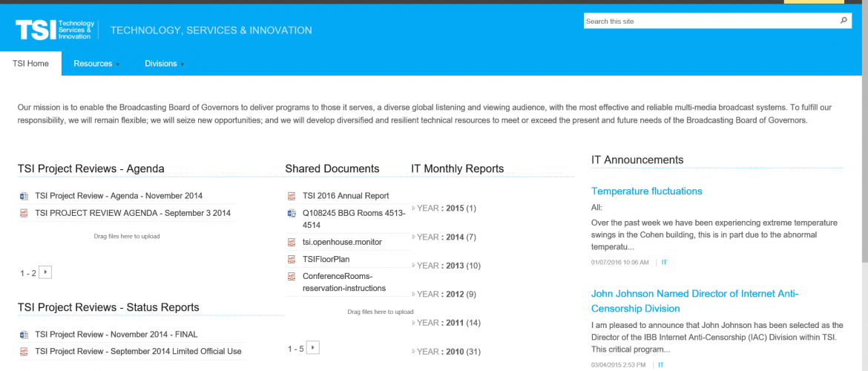Click the TSI logo in the header
This screenshot has height=371, width=868.
56,30
